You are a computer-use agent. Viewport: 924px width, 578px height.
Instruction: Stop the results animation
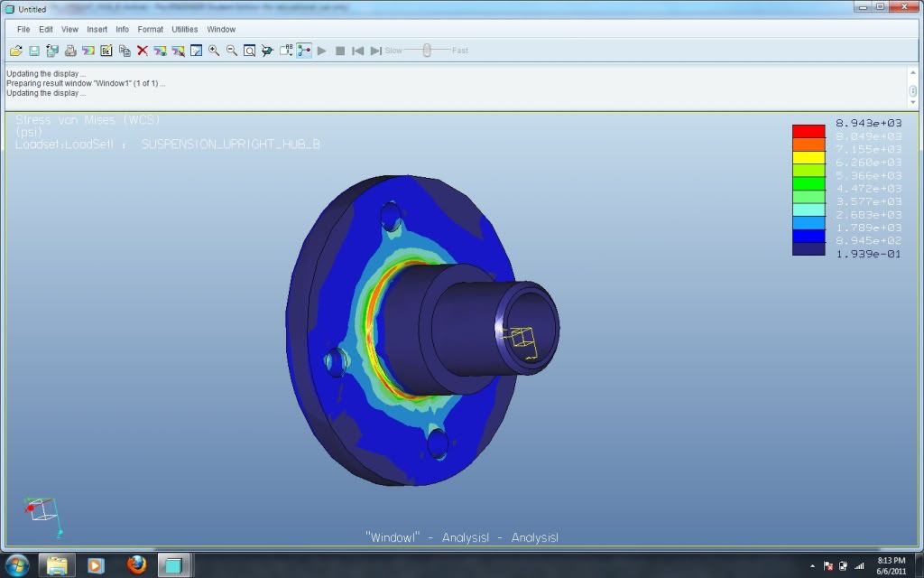tap(340, 51)
